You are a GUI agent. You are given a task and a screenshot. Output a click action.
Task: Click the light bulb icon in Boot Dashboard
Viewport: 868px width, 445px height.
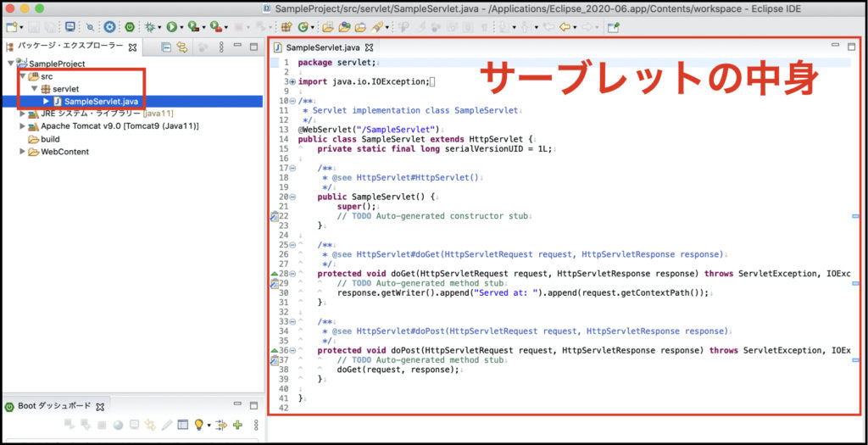(198, 425)
